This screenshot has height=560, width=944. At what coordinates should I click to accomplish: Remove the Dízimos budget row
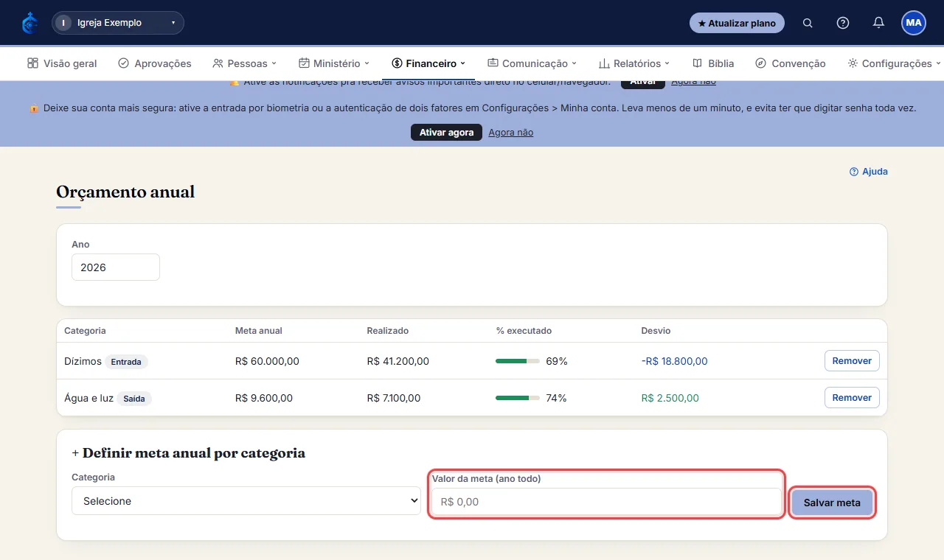point(852,361)
